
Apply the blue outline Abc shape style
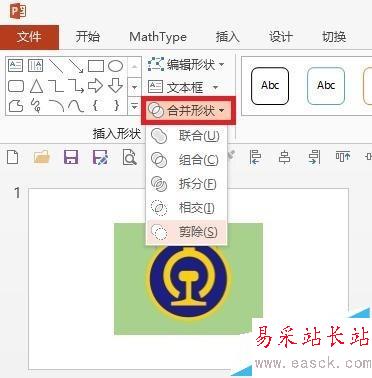tap(326, 86)
